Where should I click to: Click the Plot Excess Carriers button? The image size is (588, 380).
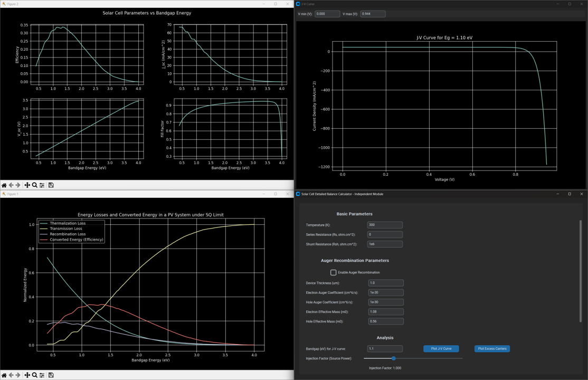[x=491, y=348]
